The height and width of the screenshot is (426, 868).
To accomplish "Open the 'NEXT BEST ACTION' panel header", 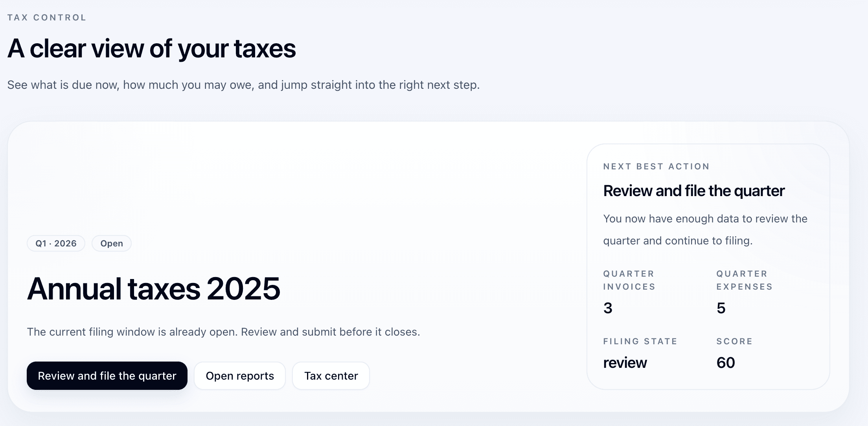I will tap(656, 166).
